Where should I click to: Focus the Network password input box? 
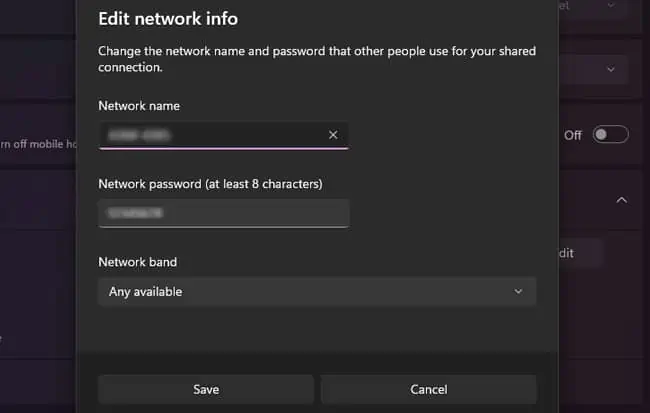click(223, 213)
